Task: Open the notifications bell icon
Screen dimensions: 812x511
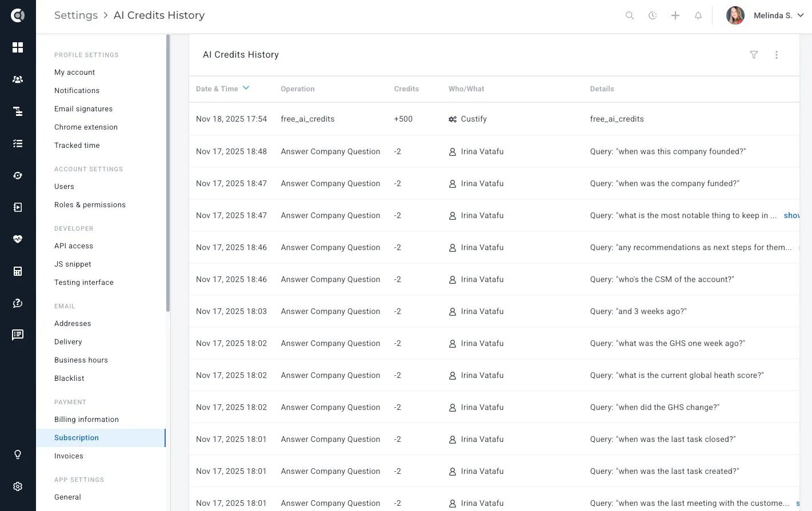Action: click(698, 15)
